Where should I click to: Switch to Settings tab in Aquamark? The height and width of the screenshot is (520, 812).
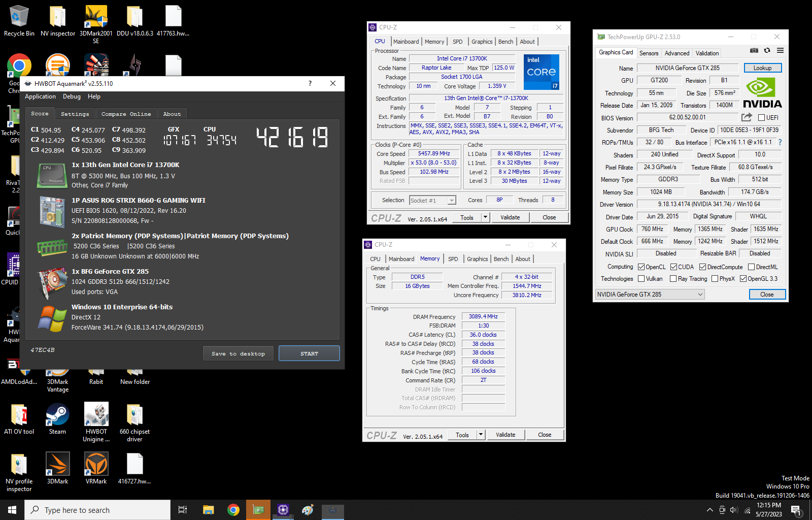[75, 114]
